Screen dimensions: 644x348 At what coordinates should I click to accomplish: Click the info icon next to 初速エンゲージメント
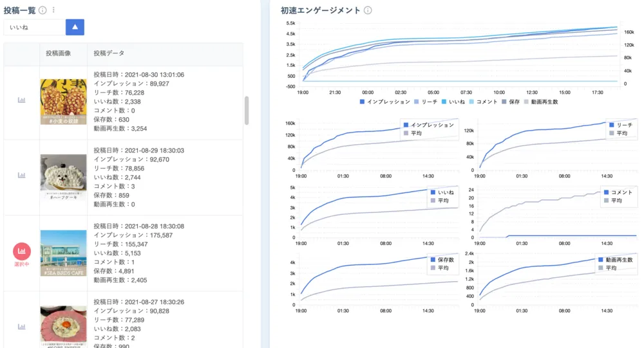click(x=368, y=10)
